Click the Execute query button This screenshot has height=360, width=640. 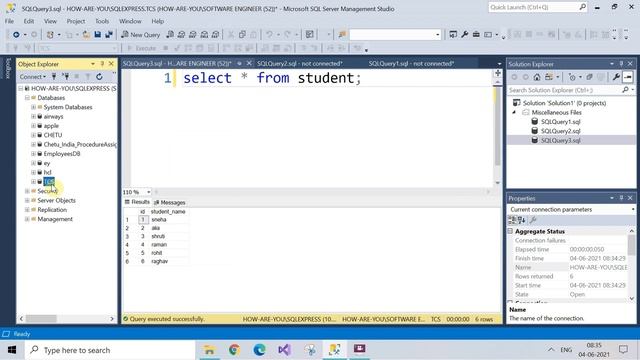142,48
